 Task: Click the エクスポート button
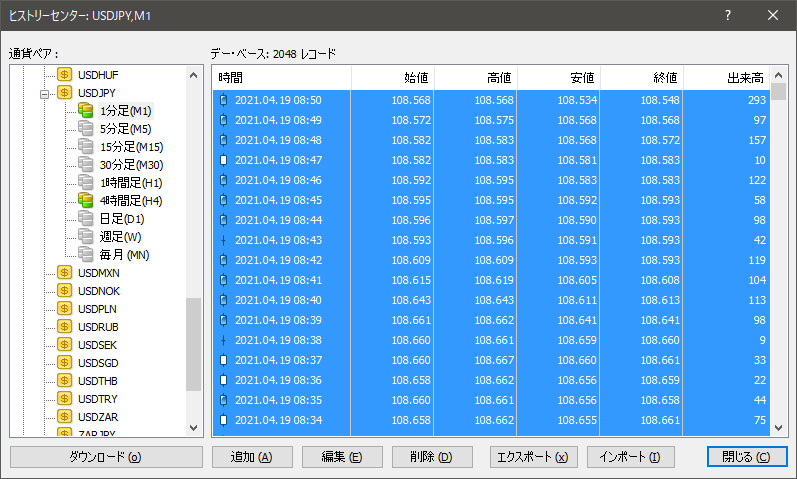(532, 457)
